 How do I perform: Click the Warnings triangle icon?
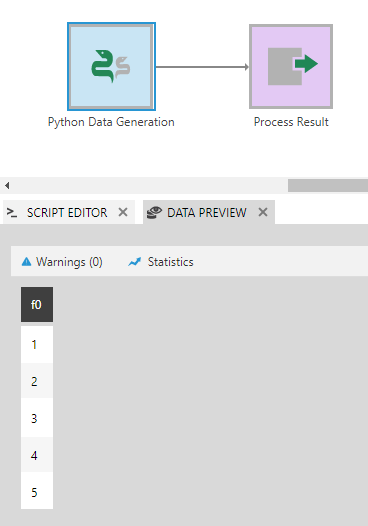(x=26, y=262)
